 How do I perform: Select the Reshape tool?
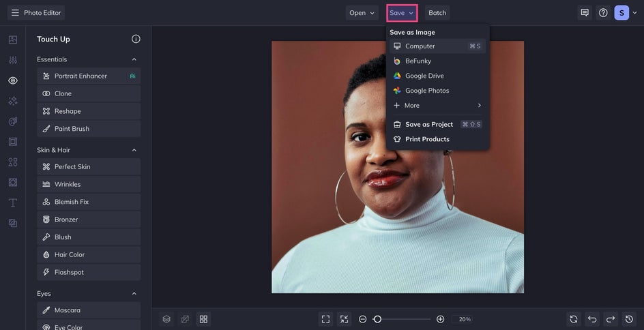click(89, 111)
